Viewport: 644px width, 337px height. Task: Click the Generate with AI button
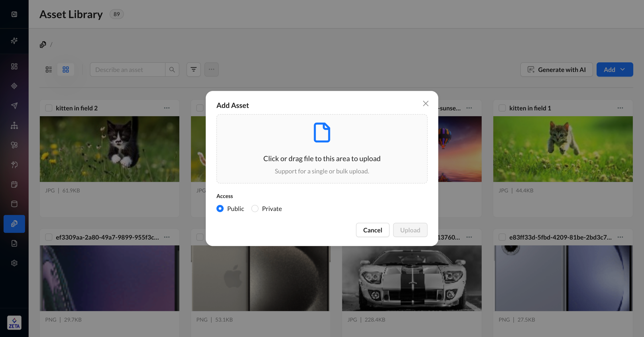point(556,69)
